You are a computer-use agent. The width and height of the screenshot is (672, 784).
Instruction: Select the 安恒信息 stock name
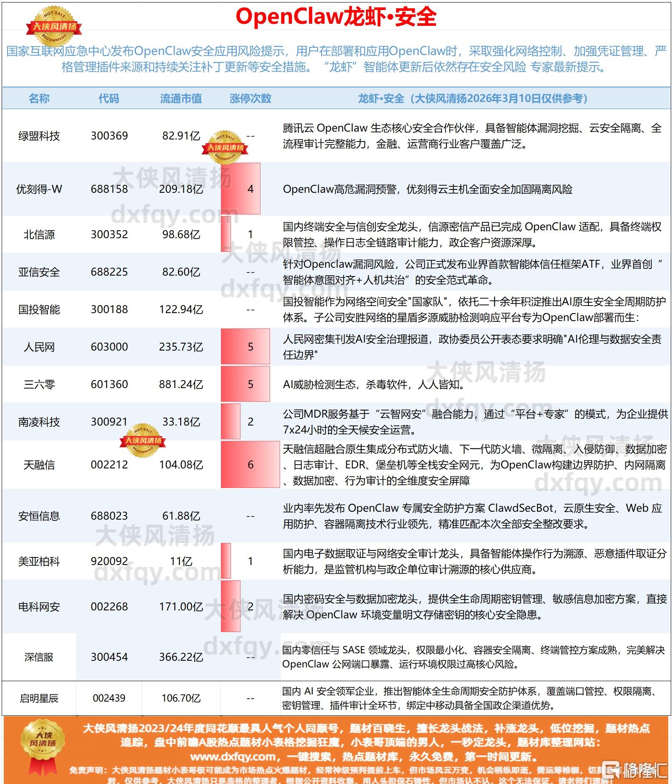click(39, 516)
